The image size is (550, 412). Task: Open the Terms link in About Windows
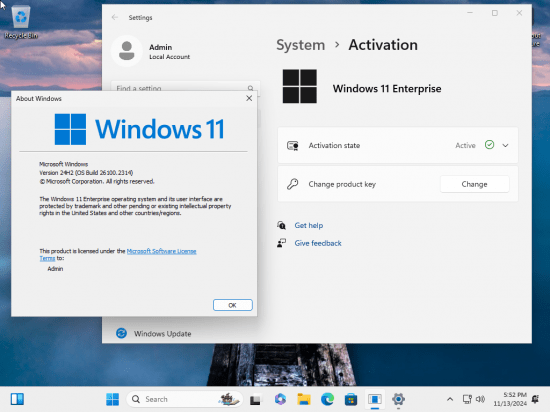click(x=47, y=258)
